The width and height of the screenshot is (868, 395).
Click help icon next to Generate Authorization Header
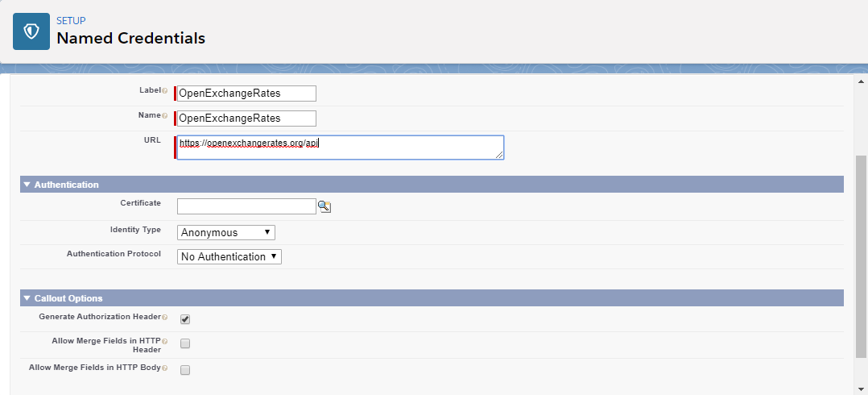point(165,318)
